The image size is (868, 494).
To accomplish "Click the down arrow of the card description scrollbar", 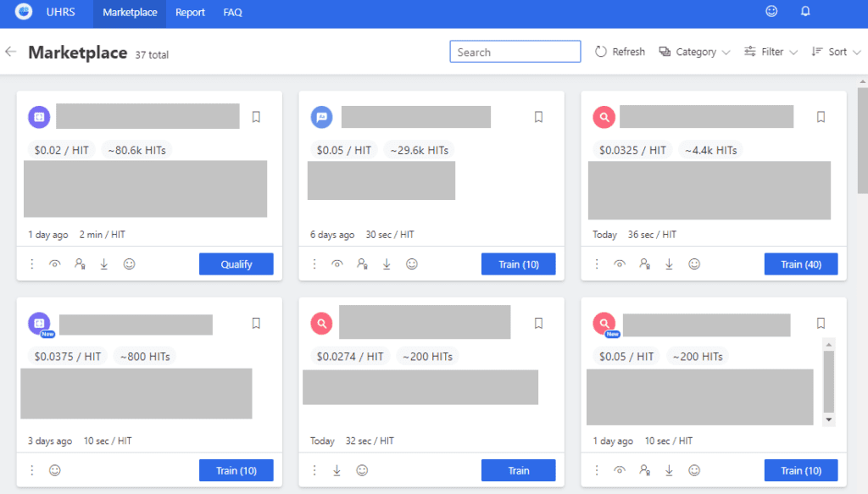I will 829,420.
